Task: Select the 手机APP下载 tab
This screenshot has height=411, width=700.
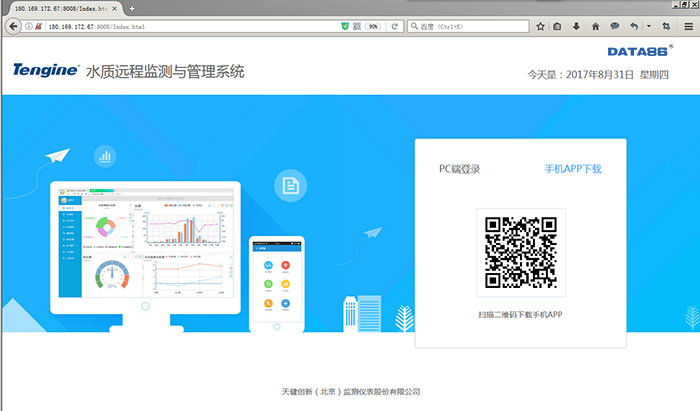Action: pyautogui.click(x=573, y=169)
